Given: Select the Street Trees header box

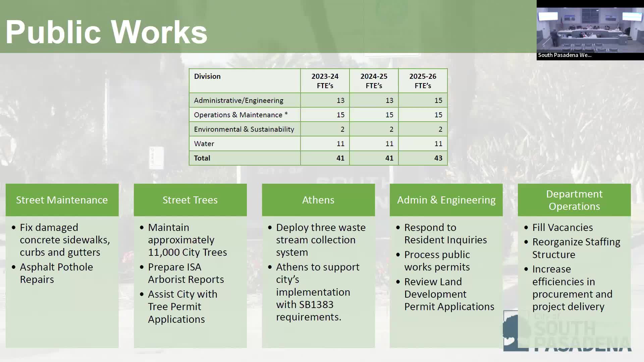Looking at the screenshot, I should pyautogui.click(x=190, y=200).
